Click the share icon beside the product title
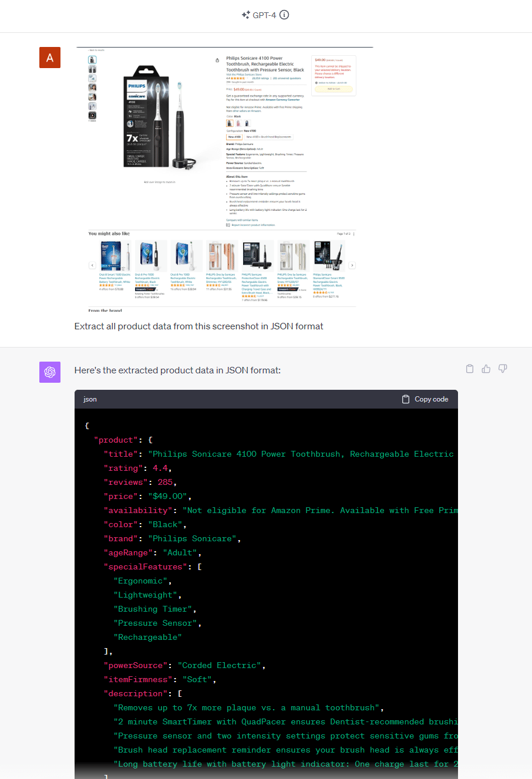 coord(218,60)
